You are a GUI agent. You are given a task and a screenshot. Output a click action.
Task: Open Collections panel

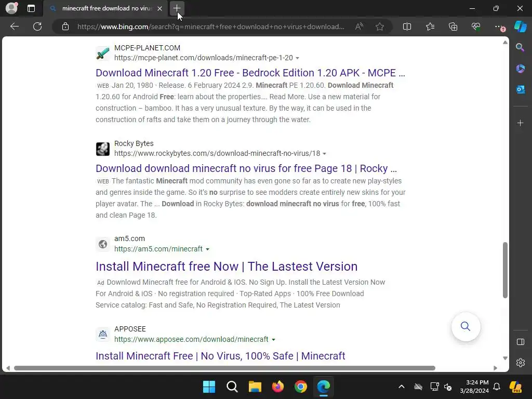453,26
